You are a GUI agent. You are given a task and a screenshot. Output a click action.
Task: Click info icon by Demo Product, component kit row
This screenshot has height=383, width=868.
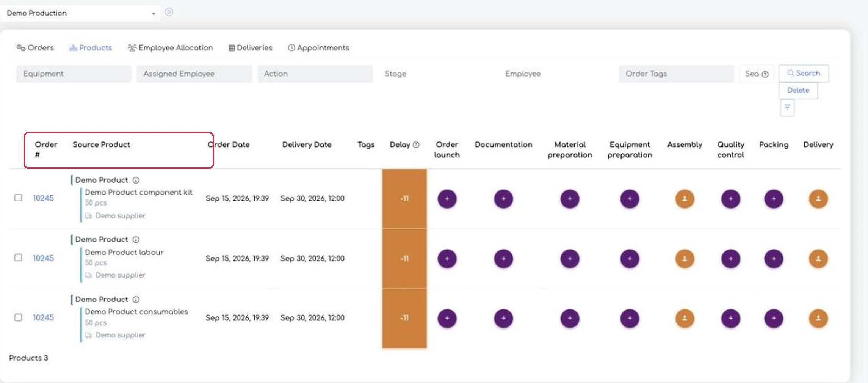[136, 180]
